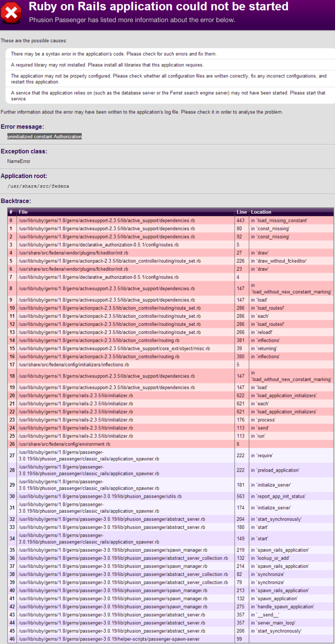335x644 pixels.
Task: Click line number 381 in row 14
Action: (x=241, y=340)
